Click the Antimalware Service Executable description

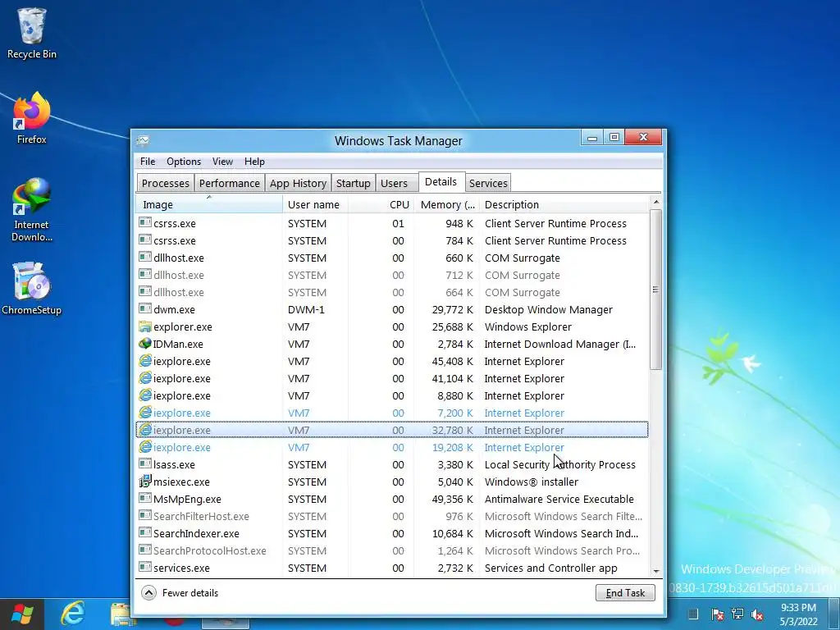559,499
